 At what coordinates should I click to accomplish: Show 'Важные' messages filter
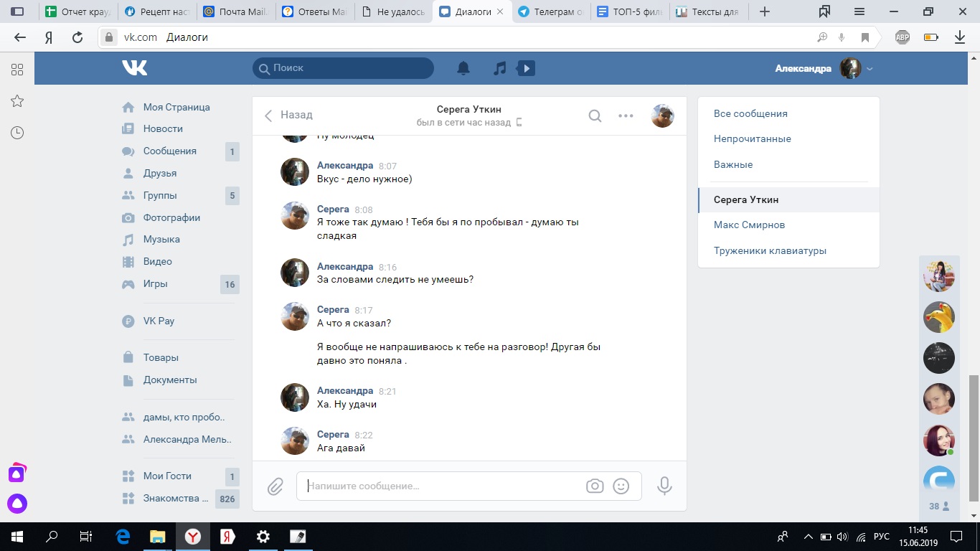point(733,164)
